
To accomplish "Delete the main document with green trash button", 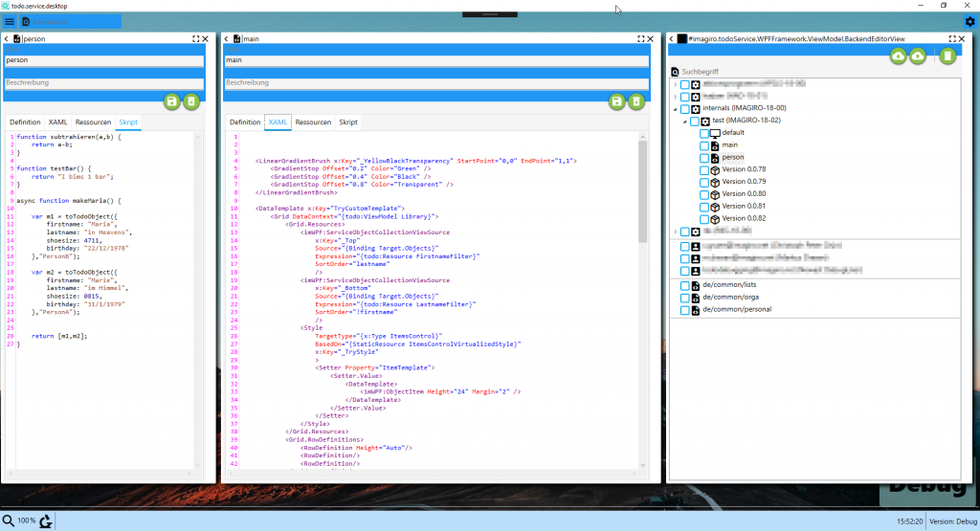I will click(x=636, y=101).
